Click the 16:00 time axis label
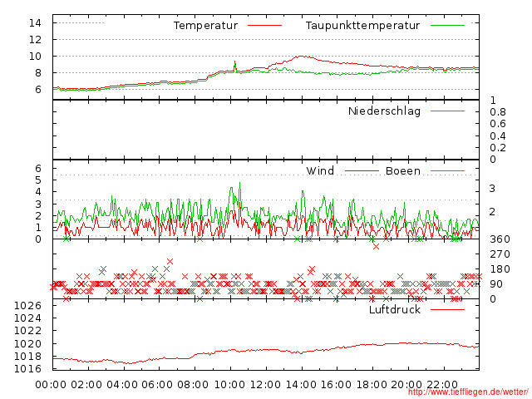Image resolution: width=532 pixels, height=399 pixels. [x=336, y=385]
